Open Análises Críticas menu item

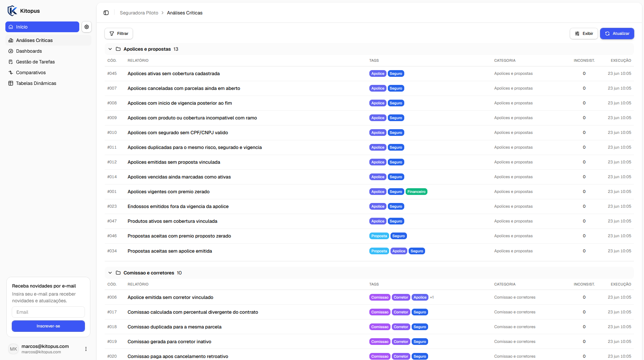tap(48, 40)
